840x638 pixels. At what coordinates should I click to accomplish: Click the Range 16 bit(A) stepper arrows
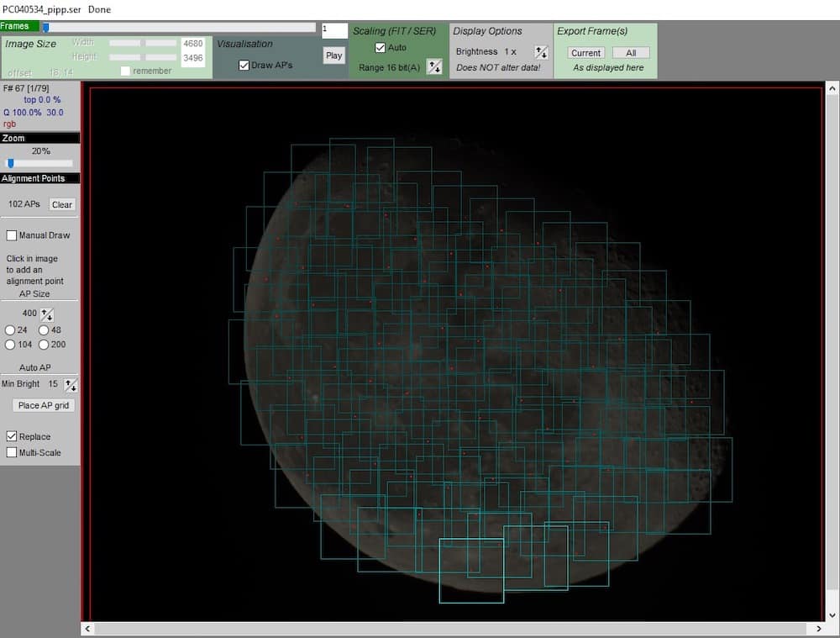[434, 67]
